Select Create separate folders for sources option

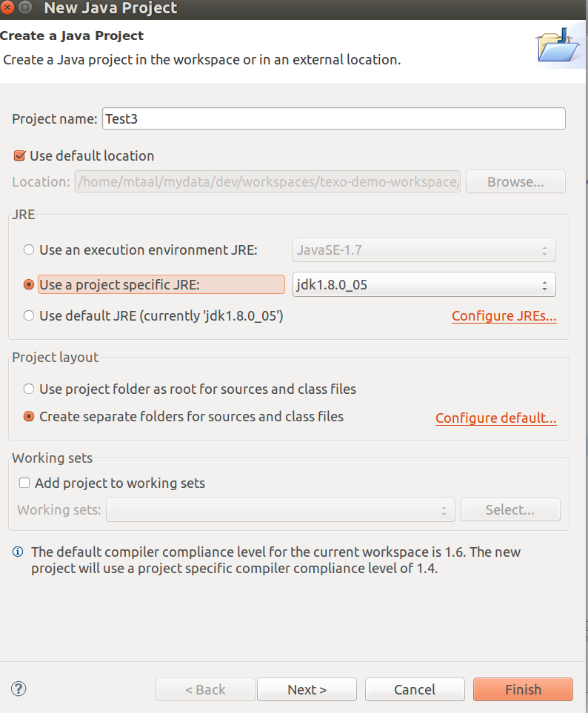tap(29, 417)
